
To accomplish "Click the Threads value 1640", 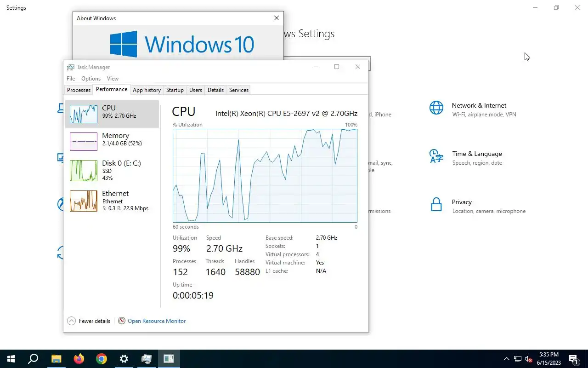I will click(x=215, y=272).
